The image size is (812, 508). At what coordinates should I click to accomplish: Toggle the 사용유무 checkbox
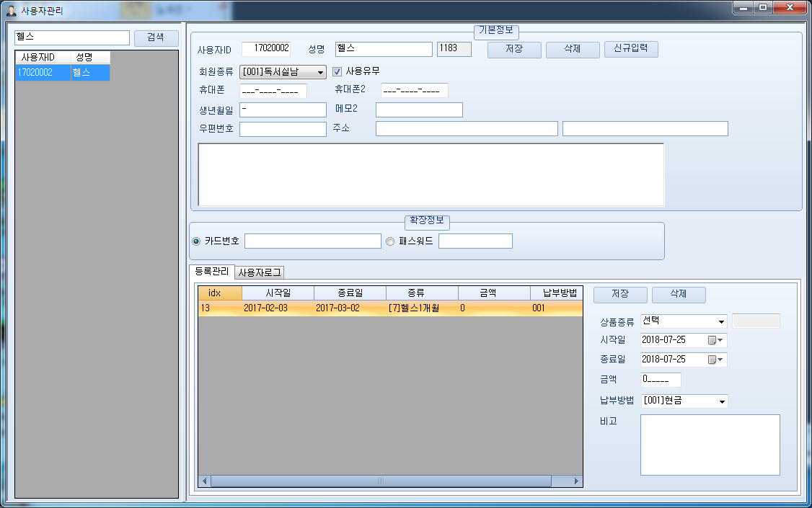click(x=336, y=70)
